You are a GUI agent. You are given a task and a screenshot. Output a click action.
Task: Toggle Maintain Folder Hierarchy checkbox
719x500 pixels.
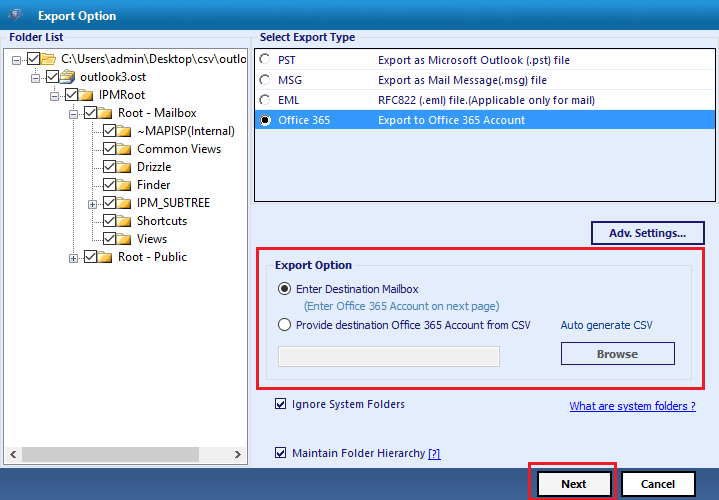pos(280,453)
